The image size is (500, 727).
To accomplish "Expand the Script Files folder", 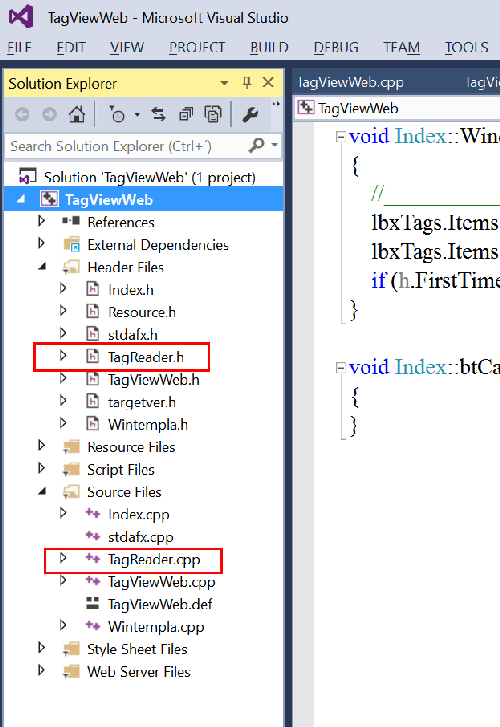I will click(41, 468).
